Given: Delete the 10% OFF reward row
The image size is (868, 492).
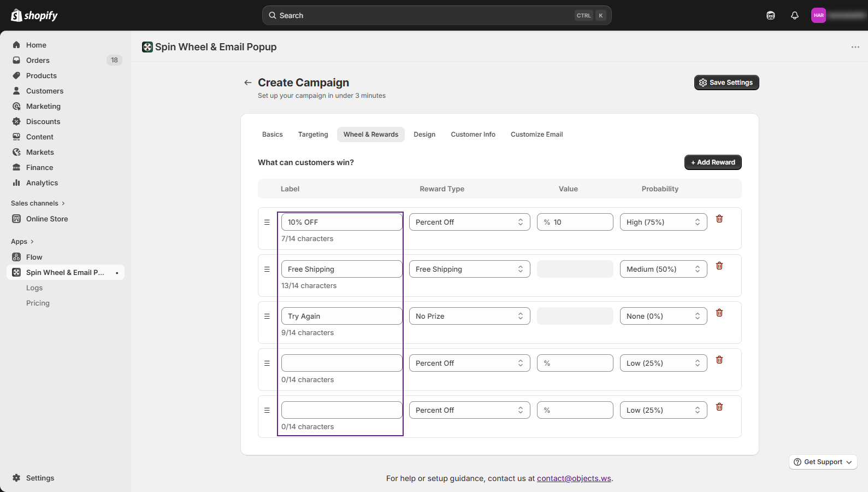Looking at the screenshot, I should click(x=719, y=219).
